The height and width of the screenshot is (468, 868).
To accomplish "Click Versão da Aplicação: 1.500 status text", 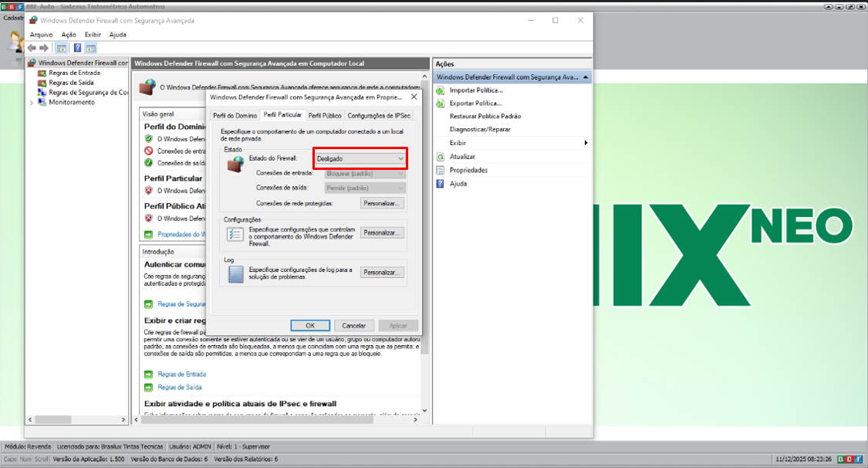I will [x=89, y=460].
